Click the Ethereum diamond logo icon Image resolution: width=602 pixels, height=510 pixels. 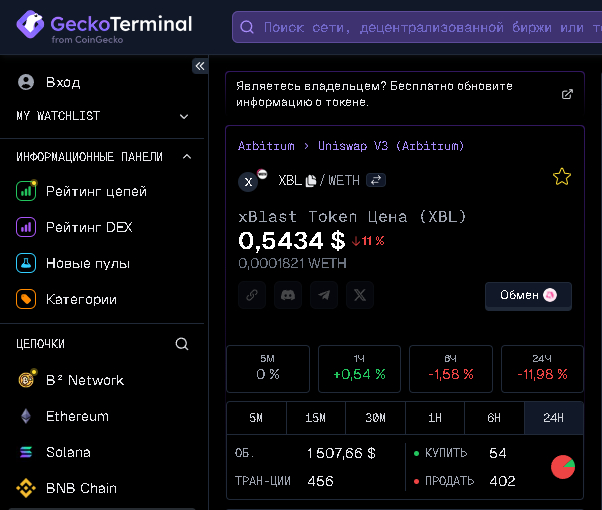[26, 416]
